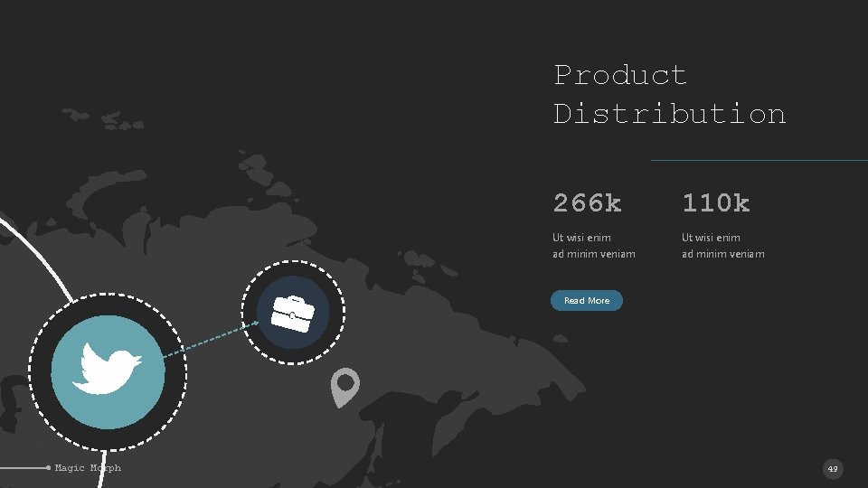Screen dimensions: 868x488
Task: Click the briefcase icon circle
Action: [293, 313]
